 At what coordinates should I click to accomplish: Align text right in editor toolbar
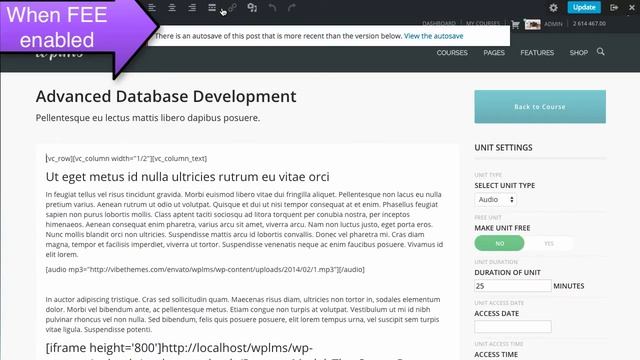click(x=192, y=7)
